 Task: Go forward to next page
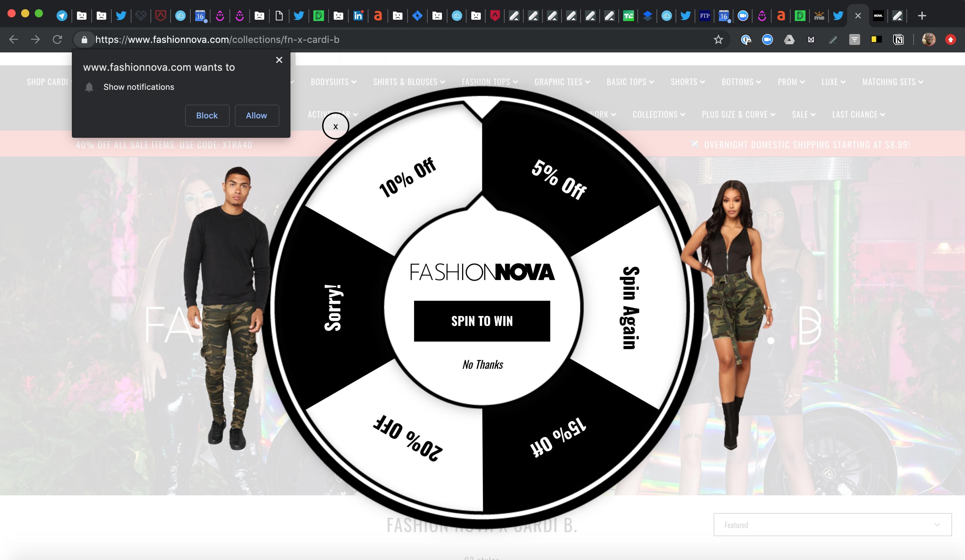[x=35, y=39]
